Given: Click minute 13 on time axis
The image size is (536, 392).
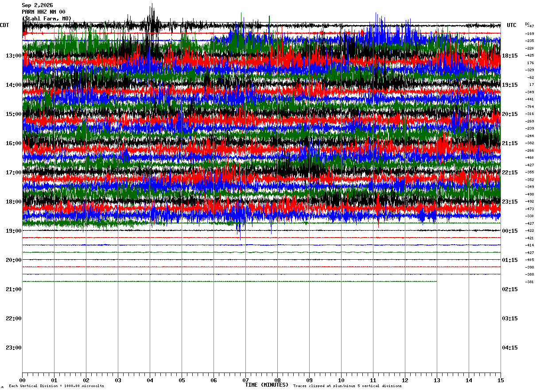Looking at the screenshot, I should (437, 380).
